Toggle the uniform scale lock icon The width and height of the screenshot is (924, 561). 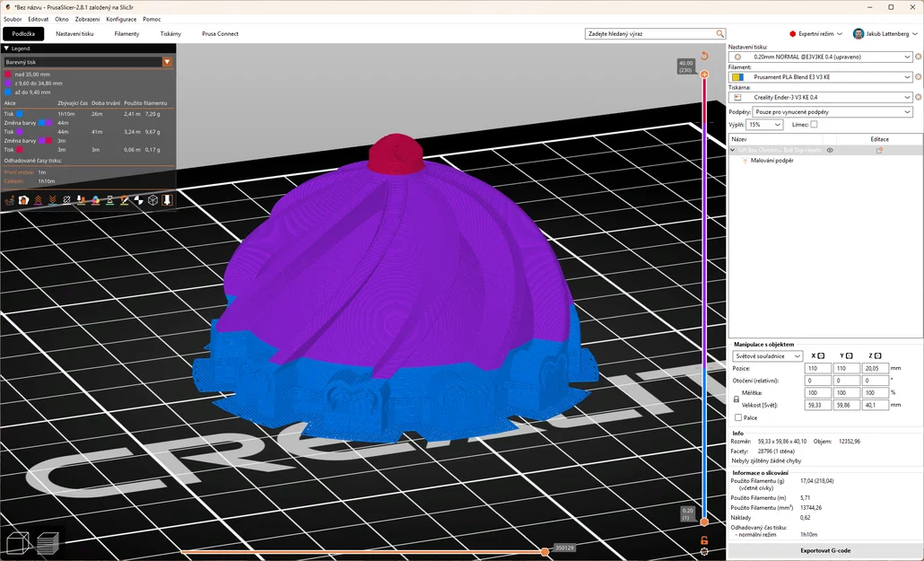pos(736,399)
